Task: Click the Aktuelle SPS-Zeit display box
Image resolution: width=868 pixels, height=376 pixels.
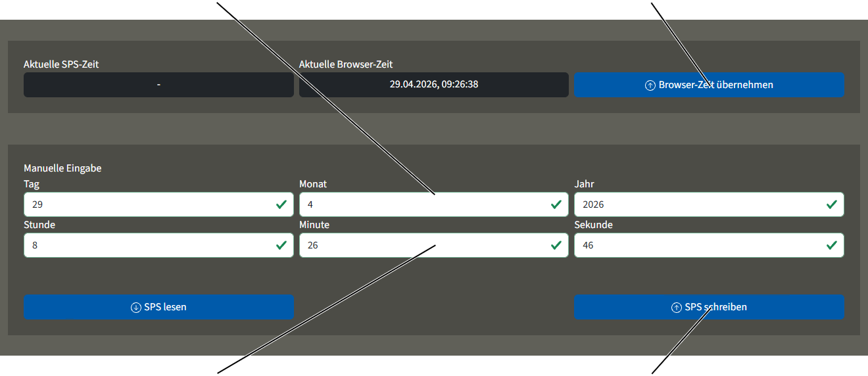Action: click(x=158, y=85)
